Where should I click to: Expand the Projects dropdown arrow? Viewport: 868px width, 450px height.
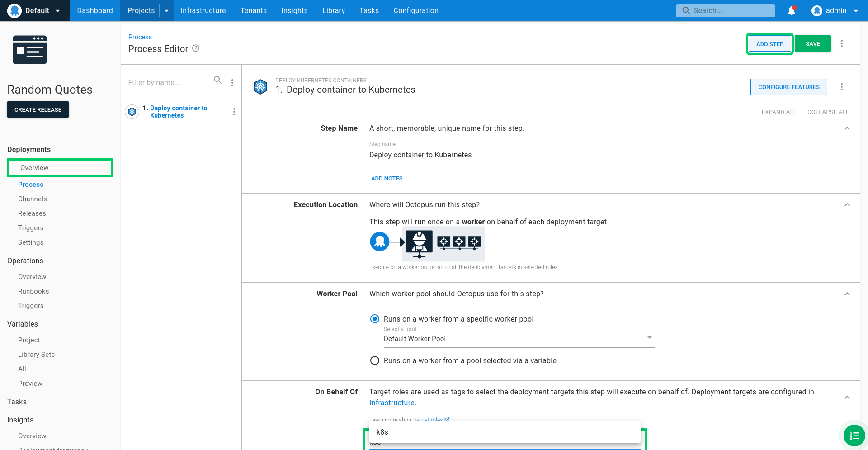[x=167, y=10]
